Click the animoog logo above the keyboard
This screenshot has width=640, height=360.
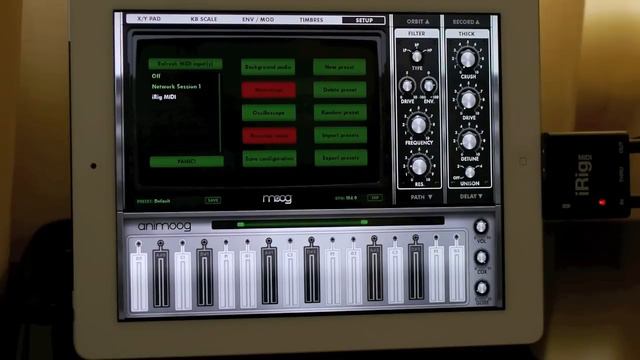[164, 226]
